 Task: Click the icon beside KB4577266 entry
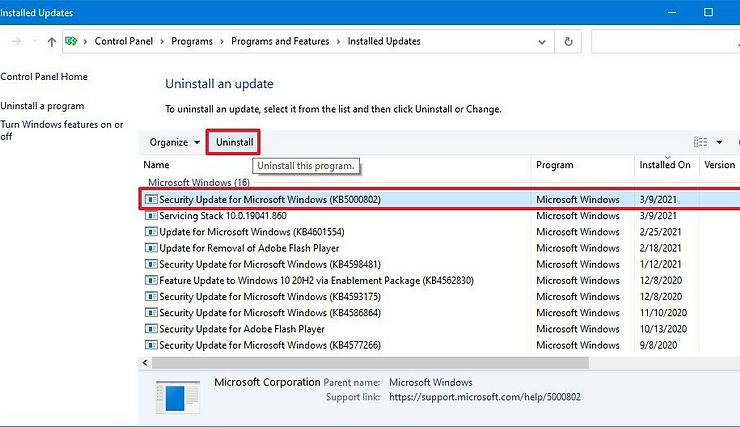coord(151,345)
